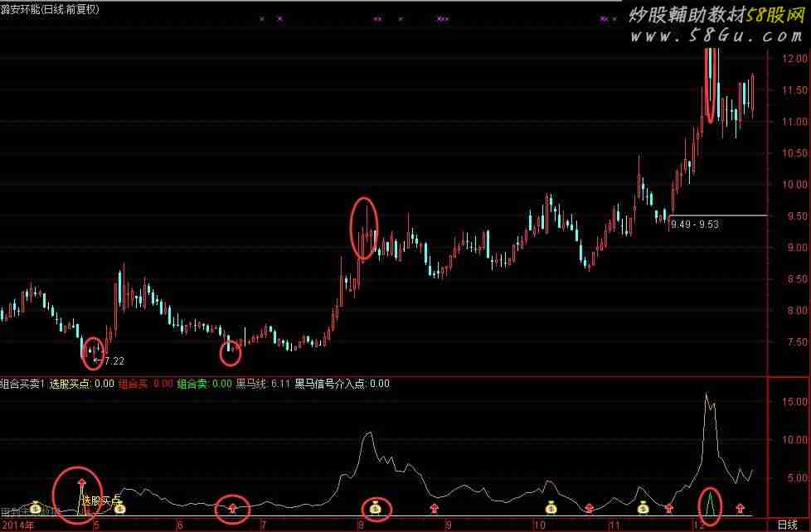
Task: Click the 9.00 price axis value
Action: [x=797, y=248]
